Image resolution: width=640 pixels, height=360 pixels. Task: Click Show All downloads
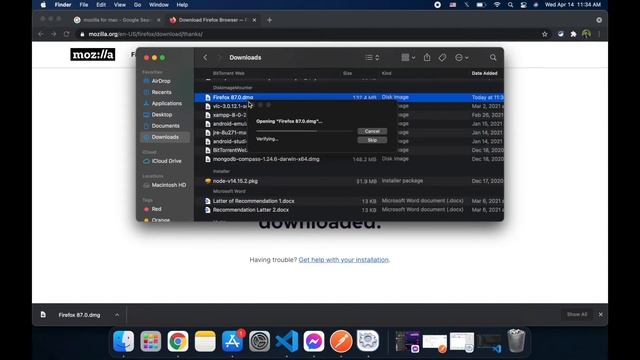click(577, 314)
